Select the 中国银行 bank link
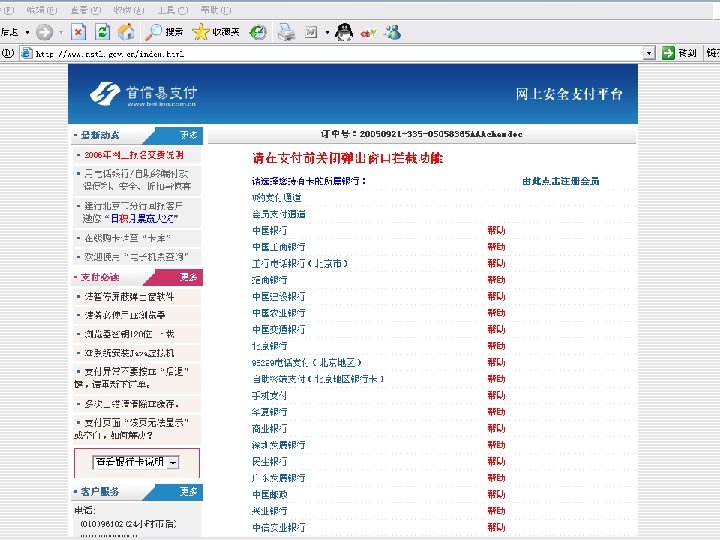 [x=270, y=231]
